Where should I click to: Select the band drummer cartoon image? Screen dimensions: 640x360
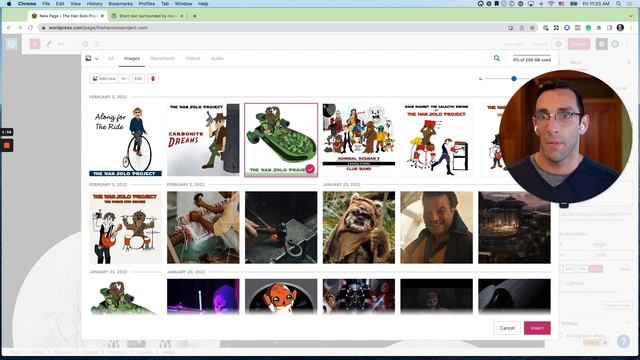126,227
